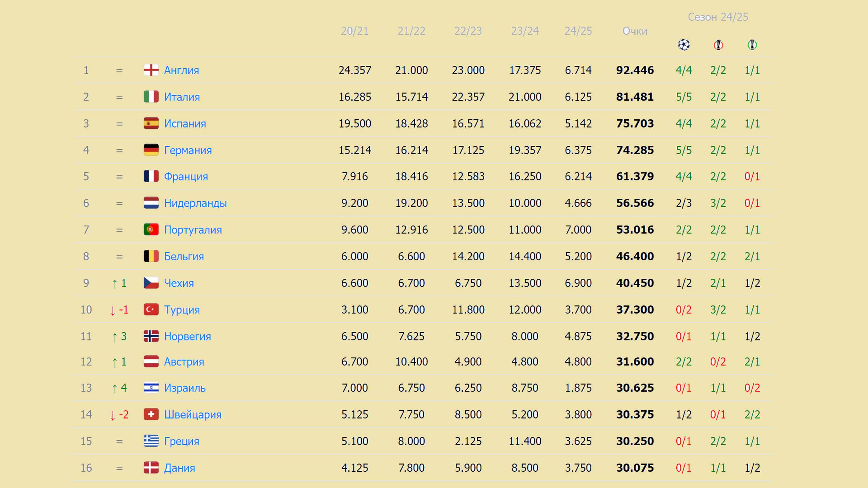Click the Conference League trophy icon

pyautogui.click(x=752, y=45)
